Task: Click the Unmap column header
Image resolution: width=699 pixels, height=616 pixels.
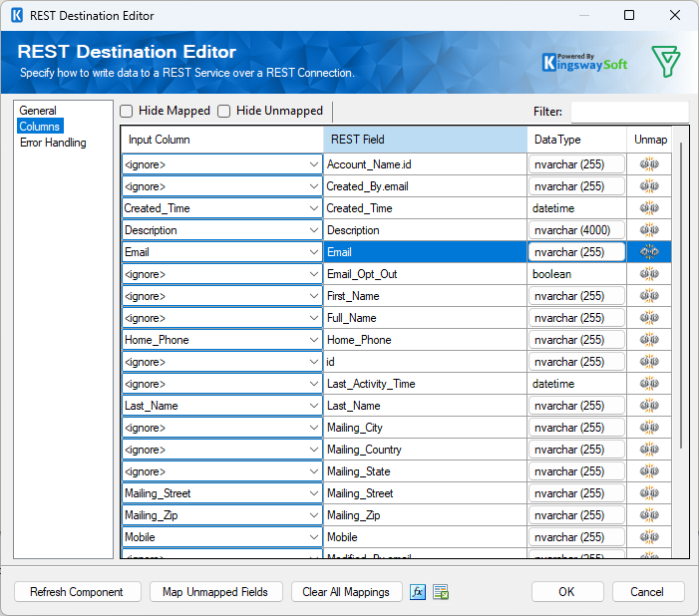Action: 649,140
